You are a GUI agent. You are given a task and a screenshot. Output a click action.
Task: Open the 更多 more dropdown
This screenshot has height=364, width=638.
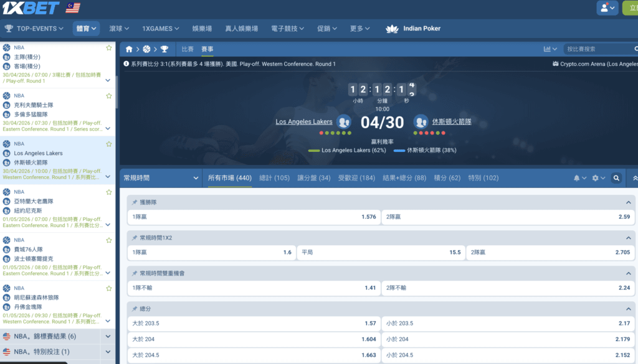tap(359, 29)
